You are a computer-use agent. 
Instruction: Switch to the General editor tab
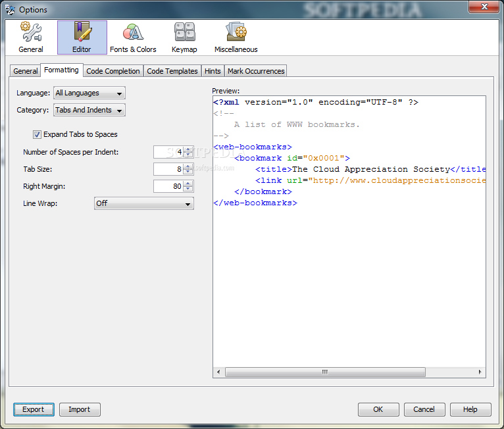[x=26, y=71]
